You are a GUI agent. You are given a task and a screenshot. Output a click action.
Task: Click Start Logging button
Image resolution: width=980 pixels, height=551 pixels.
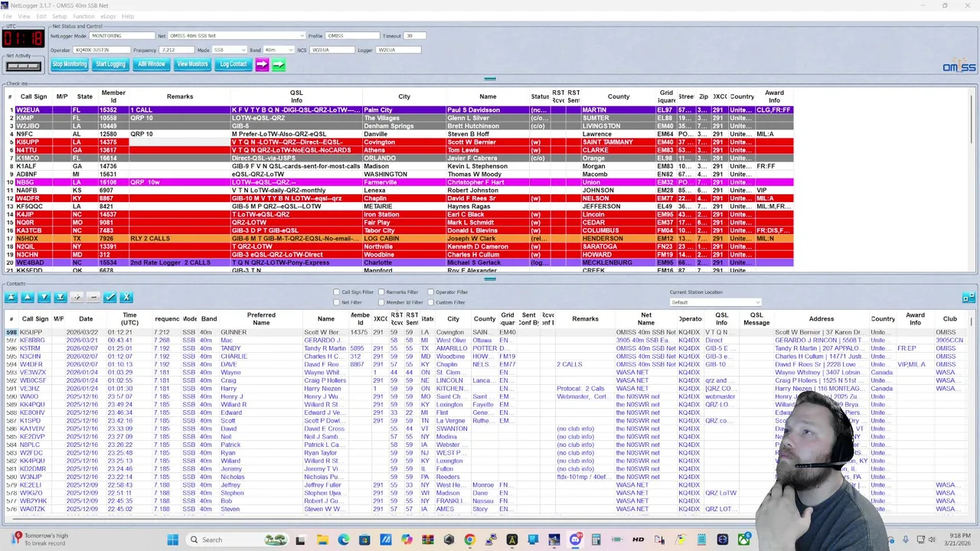[x=110, y=64]
